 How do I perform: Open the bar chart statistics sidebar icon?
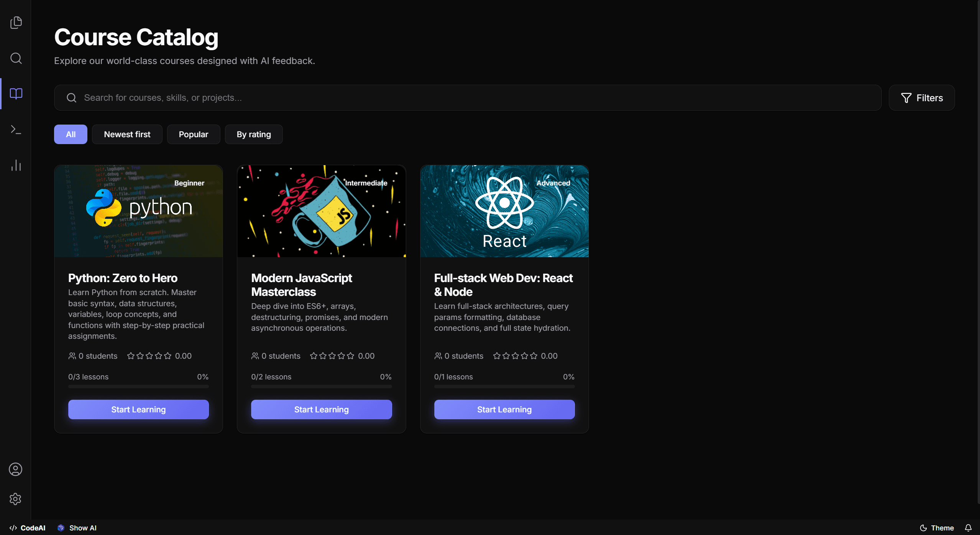pos(16,165)
